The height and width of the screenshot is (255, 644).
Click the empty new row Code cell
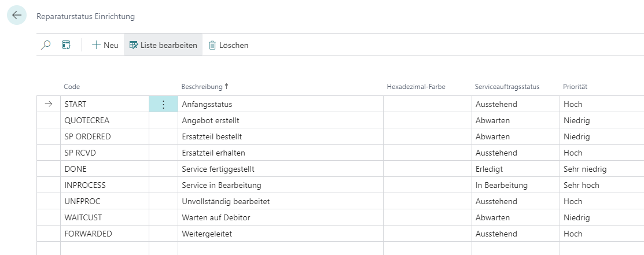(105, 249)
